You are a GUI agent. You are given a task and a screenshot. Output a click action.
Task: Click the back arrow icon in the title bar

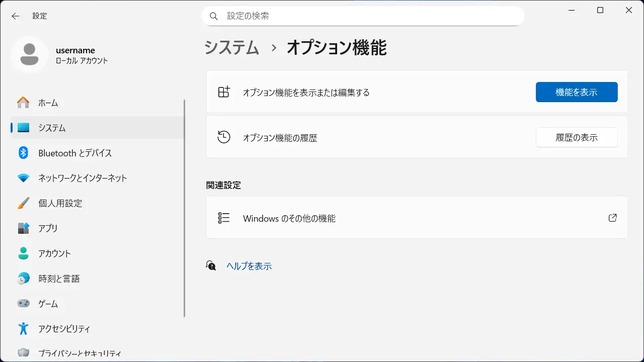tap(16, 16)
